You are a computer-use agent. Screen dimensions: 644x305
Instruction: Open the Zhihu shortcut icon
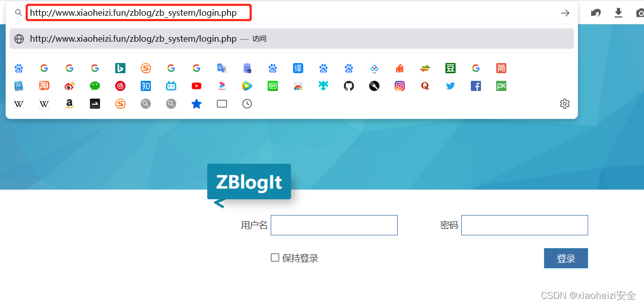click(145, 86)
